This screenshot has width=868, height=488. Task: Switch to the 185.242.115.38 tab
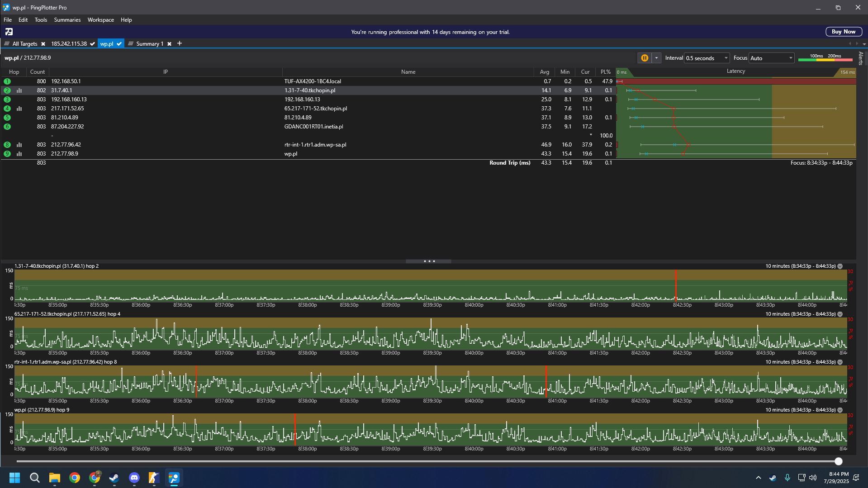click(69, 44)
